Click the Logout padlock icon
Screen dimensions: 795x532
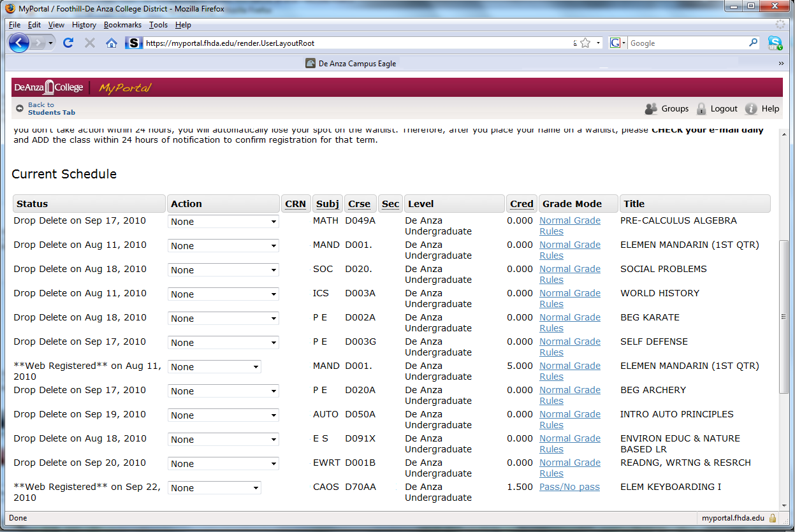[701, 109]
